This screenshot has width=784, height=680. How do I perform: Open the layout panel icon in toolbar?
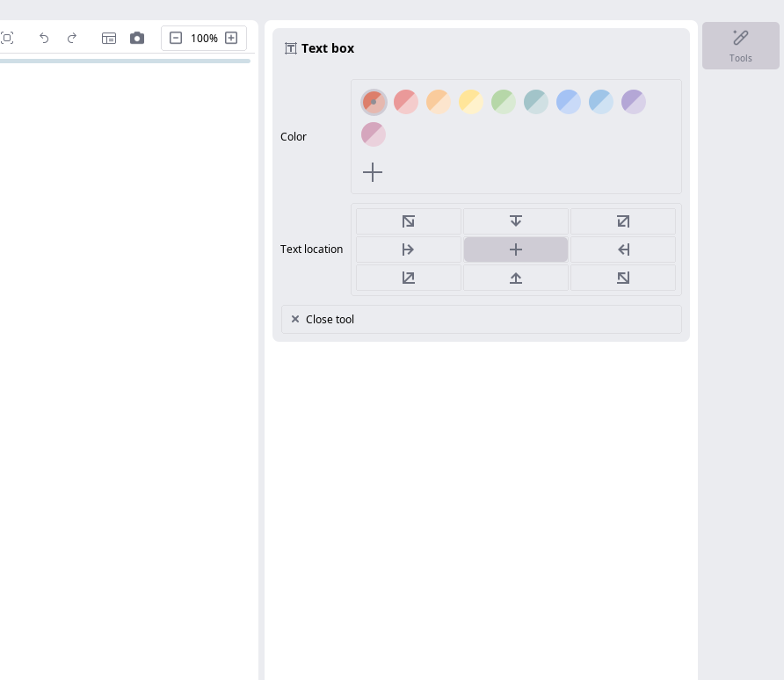(x=109, y=38)
